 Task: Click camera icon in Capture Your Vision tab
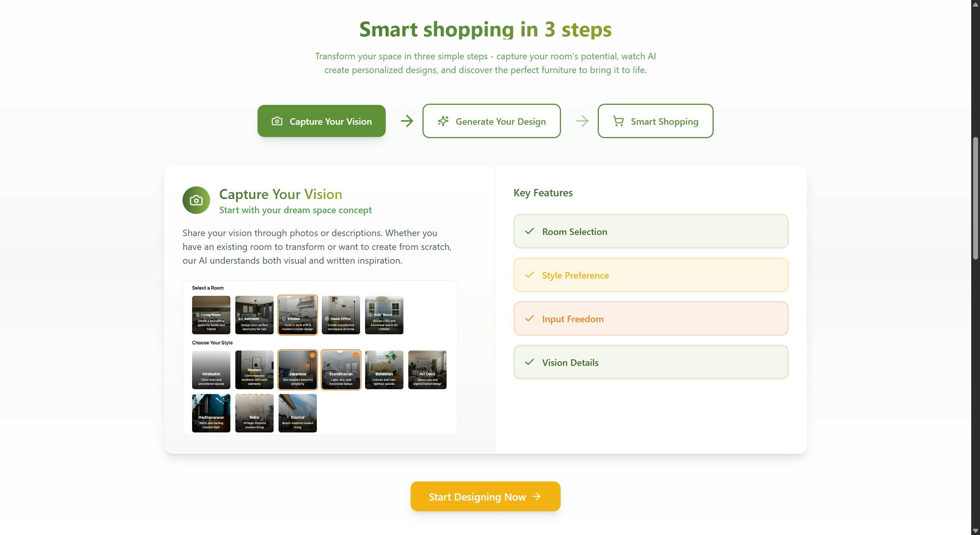pos(277,121)
